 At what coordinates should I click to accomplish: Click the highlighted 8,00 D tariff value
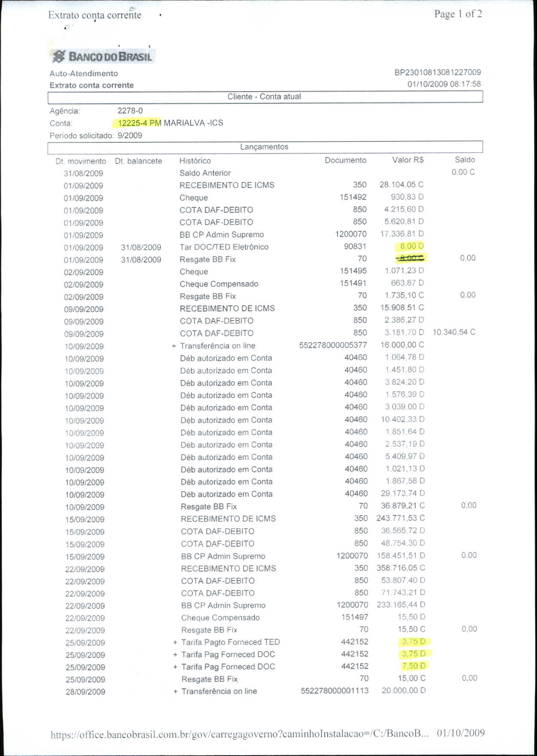click(410, 246)
